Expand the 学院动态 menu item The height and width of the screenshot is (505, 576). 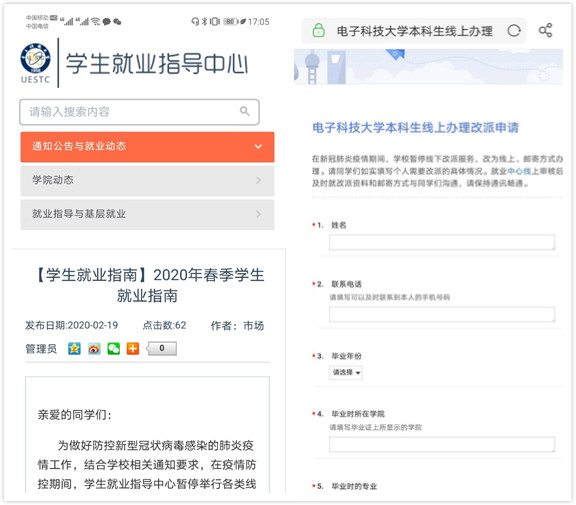point(147,180)
